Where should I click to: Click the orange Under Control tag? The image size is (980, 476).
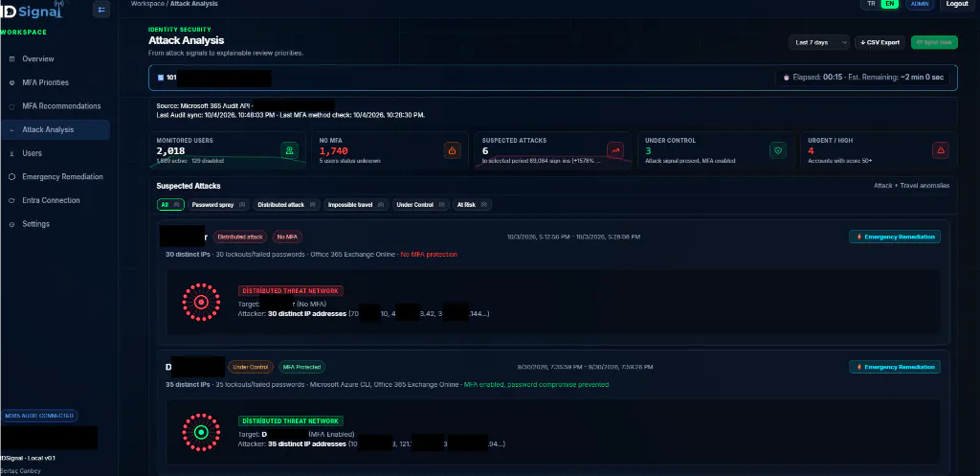tap(251, 367)
